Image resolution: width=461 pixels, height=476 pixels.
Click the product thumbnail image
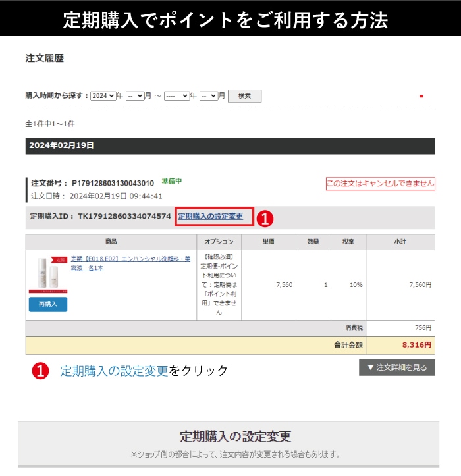(x=47, y=274)
